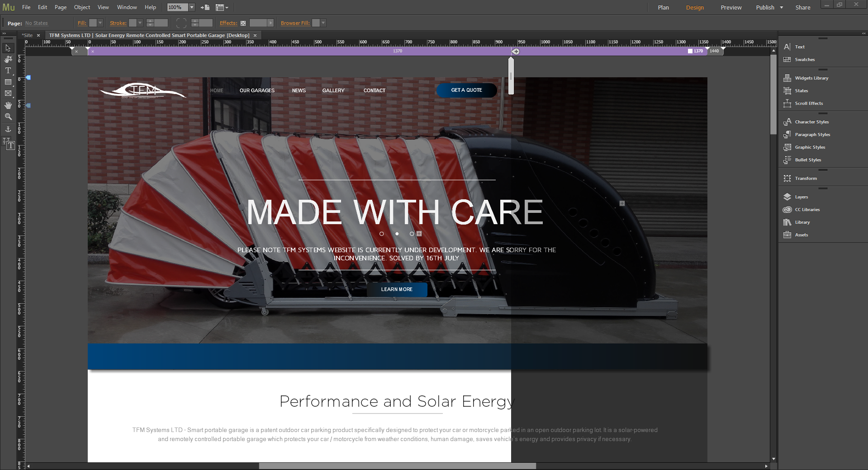Viewport: 868px width, 470px height.
Task: Click the corner radius options icon
Action: click(x=181, y=23)
